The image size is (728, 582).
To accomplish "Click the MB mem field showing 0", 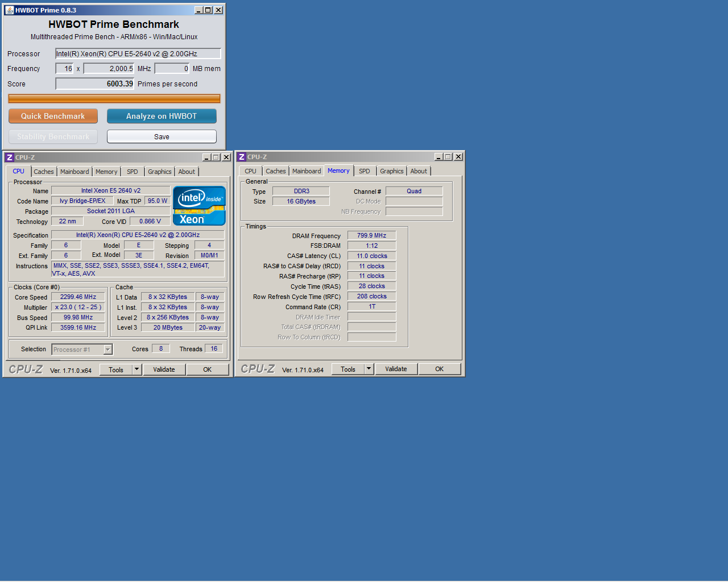I will tap(172, 68).
